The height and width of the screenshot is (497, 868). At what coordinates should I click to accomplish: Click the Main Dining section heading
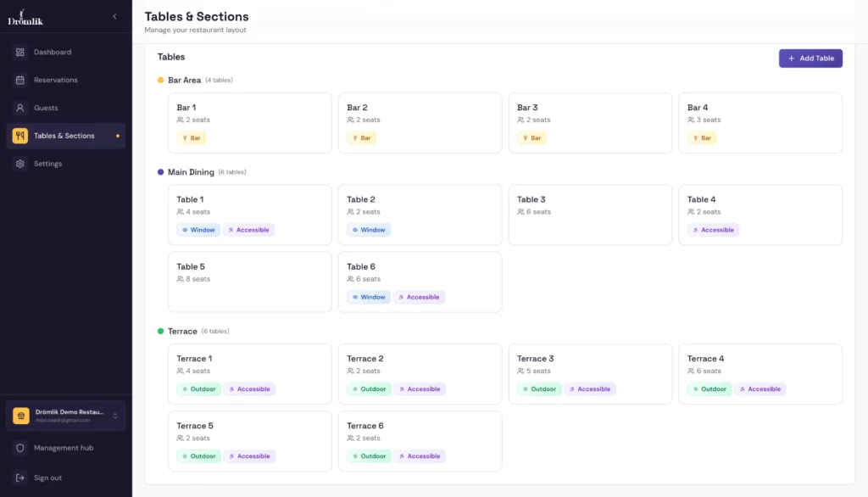[x=191, y=172]
